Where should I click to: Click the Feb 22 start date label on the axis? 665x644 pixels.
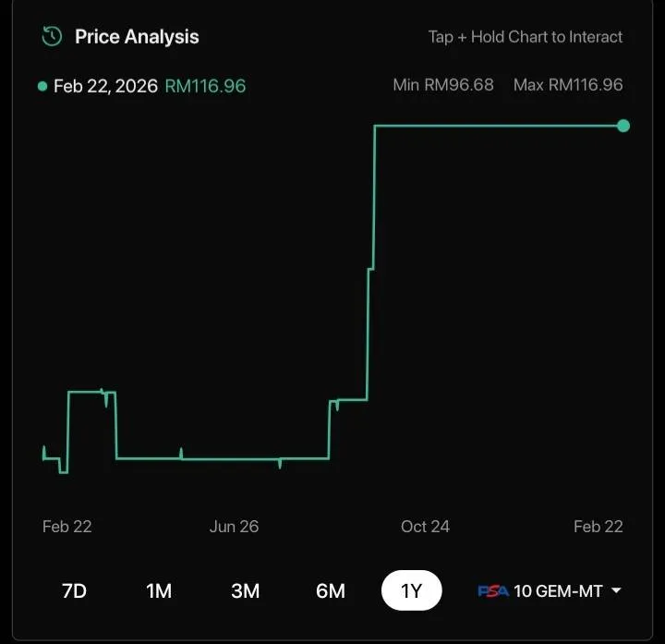67,527
